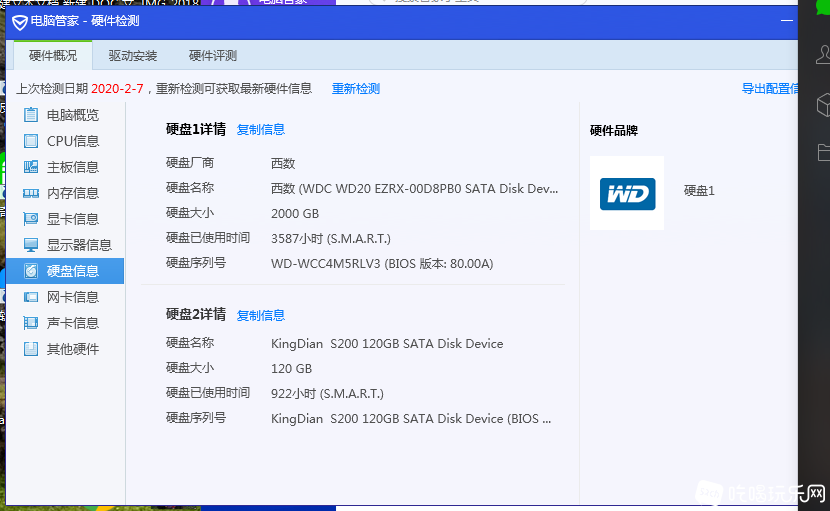
Task: Click the 硬盘信息 disk icon
Action: 31,271
